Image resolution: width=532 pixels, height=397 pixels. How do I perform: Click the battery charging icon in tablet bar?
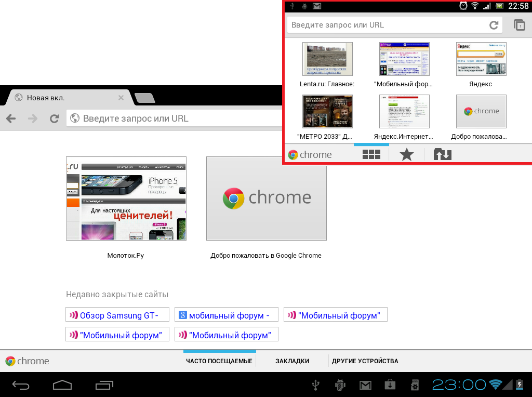click(520, 385)
